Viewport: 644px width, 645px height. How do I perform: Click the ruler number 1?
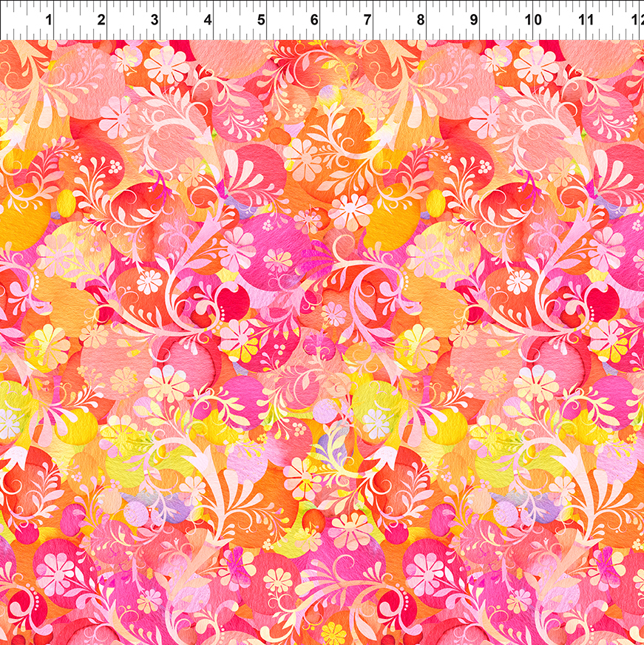click(x=49, y=19)
